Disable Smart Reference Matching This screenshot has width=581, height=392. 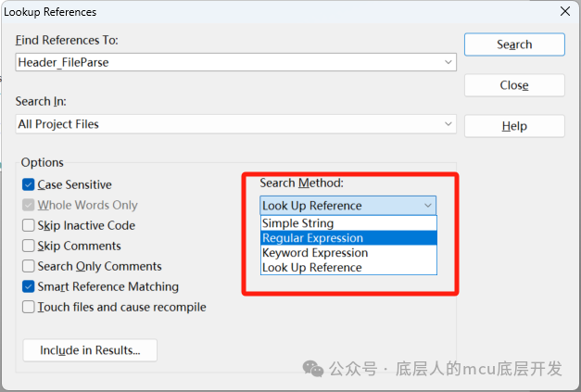click(30, 287)
